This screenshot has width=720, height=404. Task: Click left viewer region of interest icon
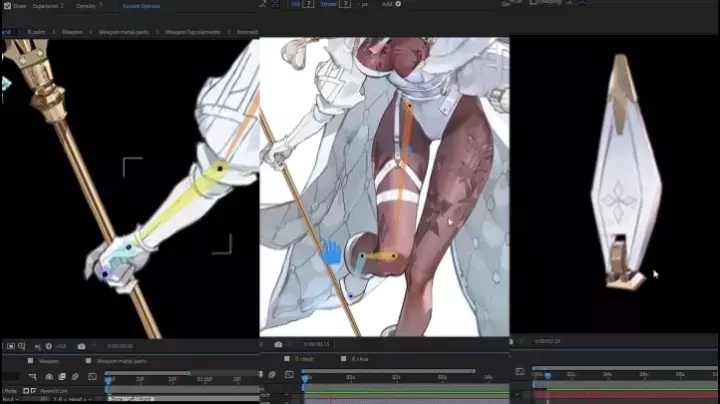[11, 346]
